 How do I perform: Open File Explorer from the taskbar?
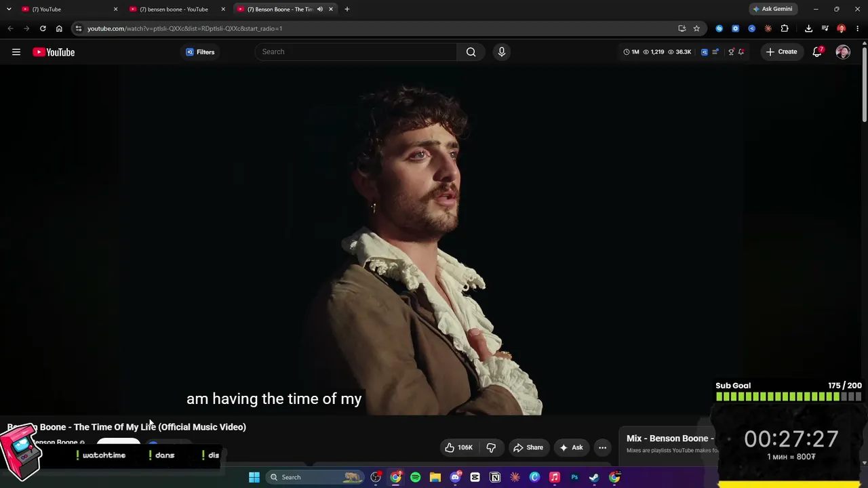pos(435,477)
